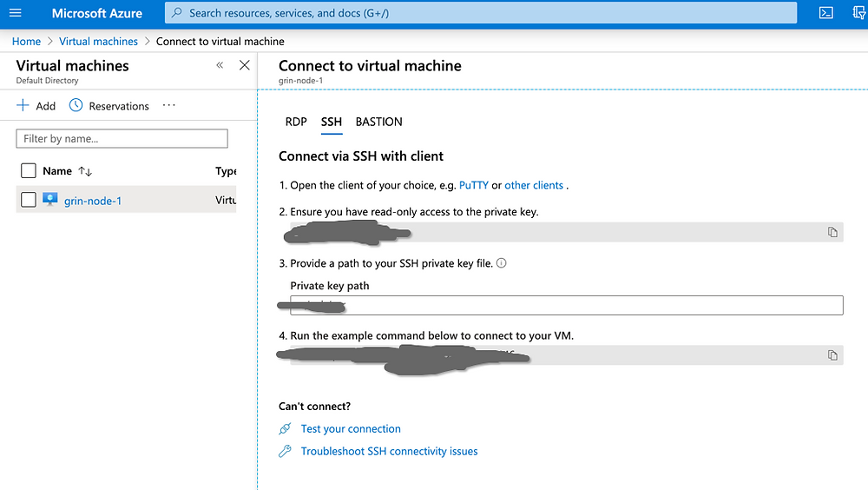This screenshot has height=490, width=868.
Task: Go to Home breadcrumb
Action: [x=27, y=42]
